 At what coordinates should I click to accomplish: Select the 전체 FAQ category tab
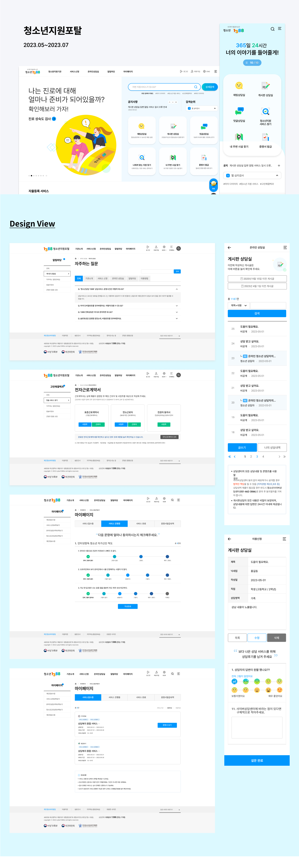79,279
